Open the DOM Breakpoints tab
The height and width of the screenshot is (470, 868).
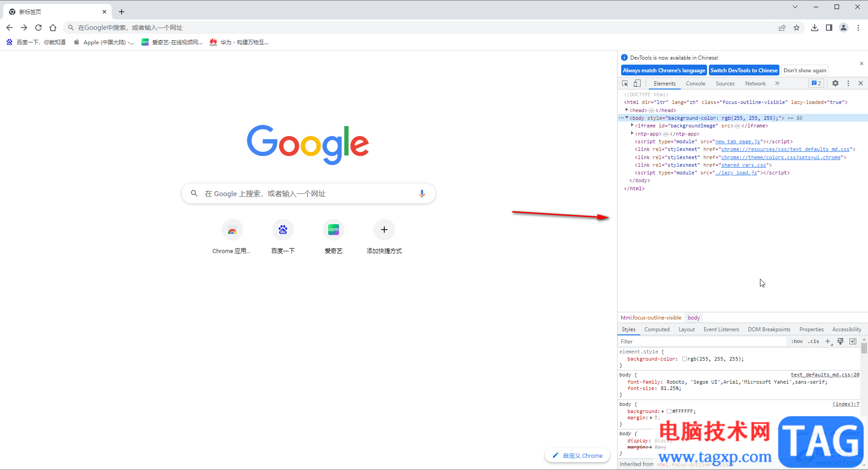click(769, 329)
